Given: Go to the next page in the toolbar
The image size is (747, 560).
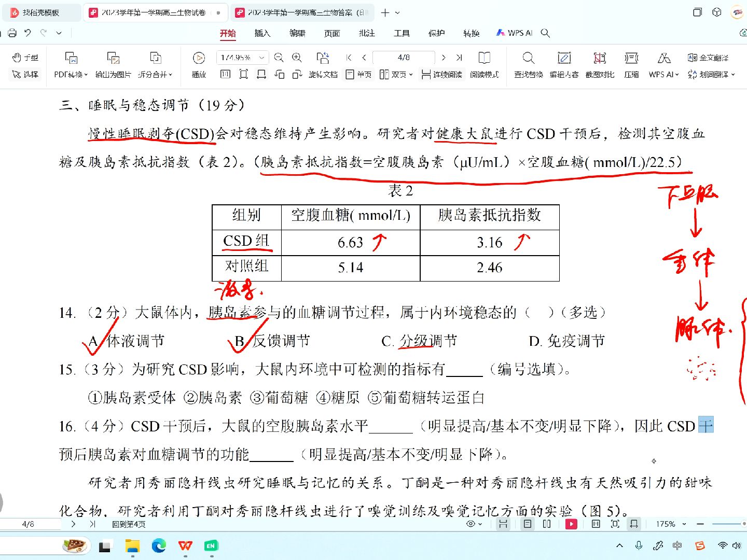Looking at the screenshot, I should [x=444, y=58].
